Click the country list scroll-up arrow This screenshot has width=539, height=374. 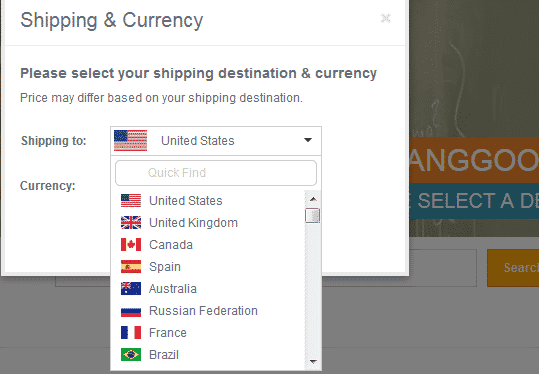313,199
